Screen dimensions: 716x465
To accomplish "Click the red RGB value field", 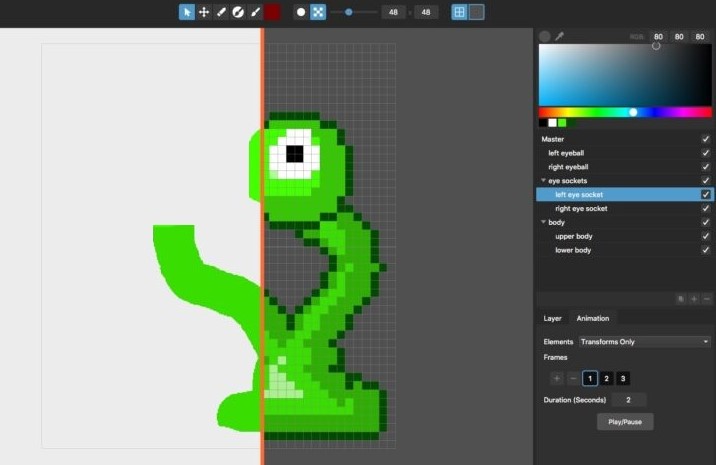I will [658, 37].
